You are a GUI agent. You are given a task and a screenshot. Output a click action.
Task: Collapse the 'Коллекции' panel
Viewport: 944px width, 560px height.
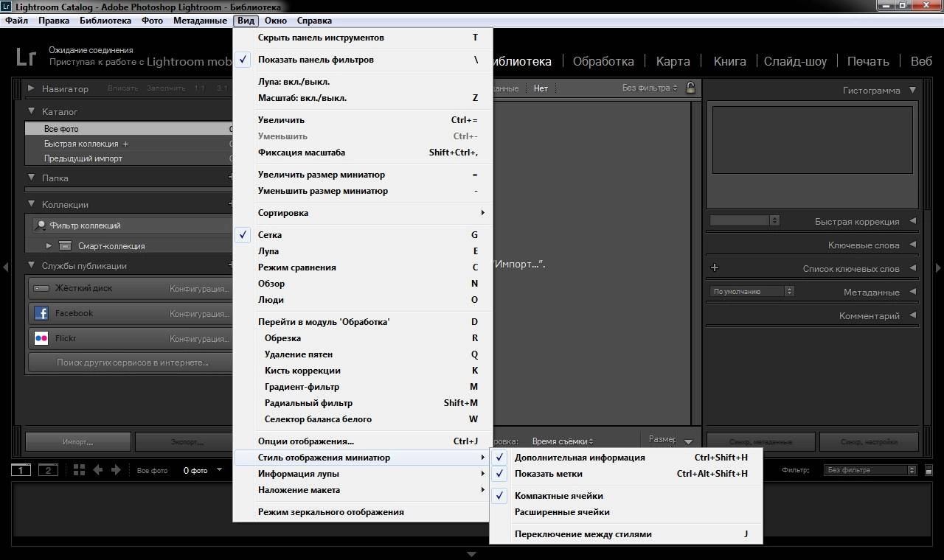point(32,205)
